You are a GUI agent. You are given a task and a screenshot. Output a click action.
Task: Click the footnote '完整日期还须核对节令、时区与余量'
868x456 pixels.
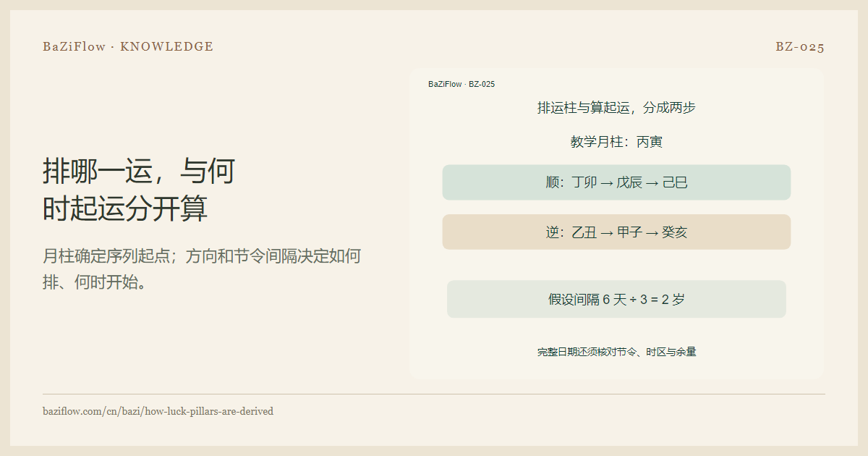coord(616,352)
